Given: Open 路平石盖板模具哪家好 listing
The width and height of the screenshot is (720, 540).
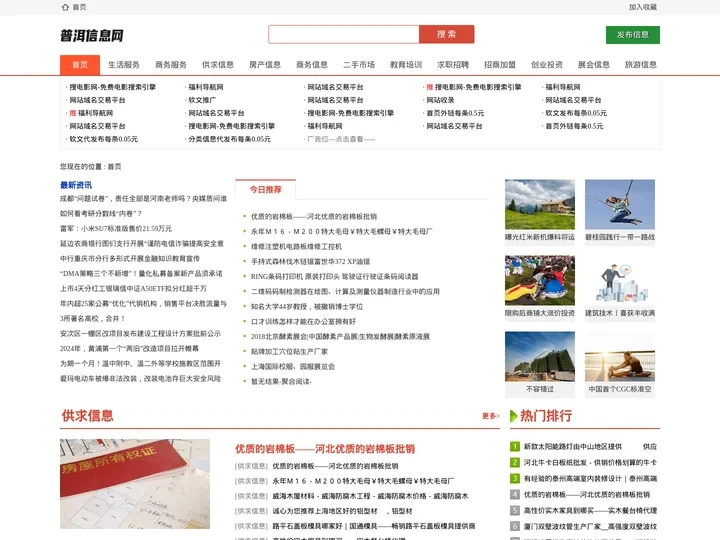Looking at the screenshot, I should click(x=374, y=526).
